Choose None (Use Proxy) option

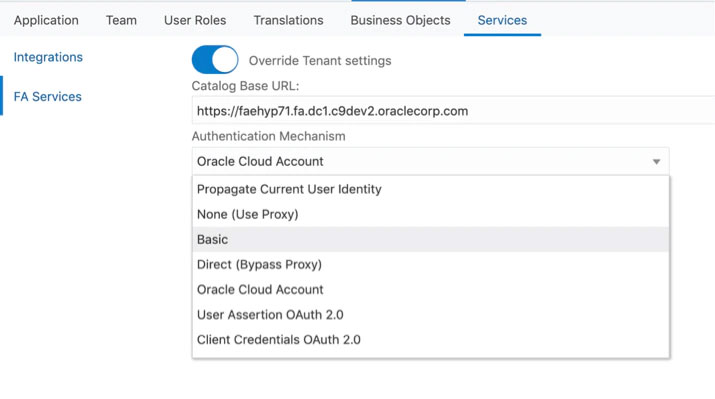click(430, 214)
